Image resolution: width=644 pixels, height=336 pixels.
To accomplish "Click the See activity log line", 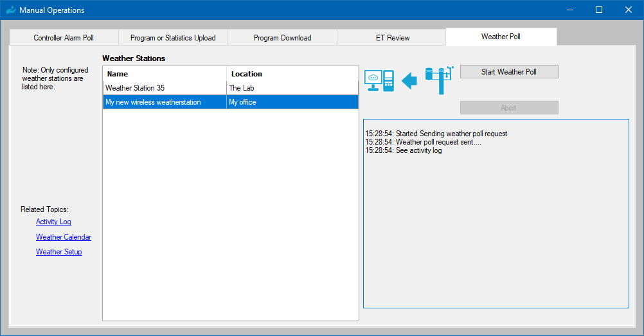I will click(404, 150).
